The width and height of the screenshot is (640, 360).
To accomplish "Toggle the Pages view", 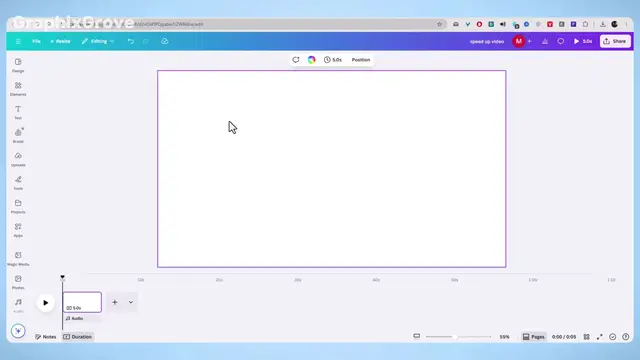I will (534, 337).
